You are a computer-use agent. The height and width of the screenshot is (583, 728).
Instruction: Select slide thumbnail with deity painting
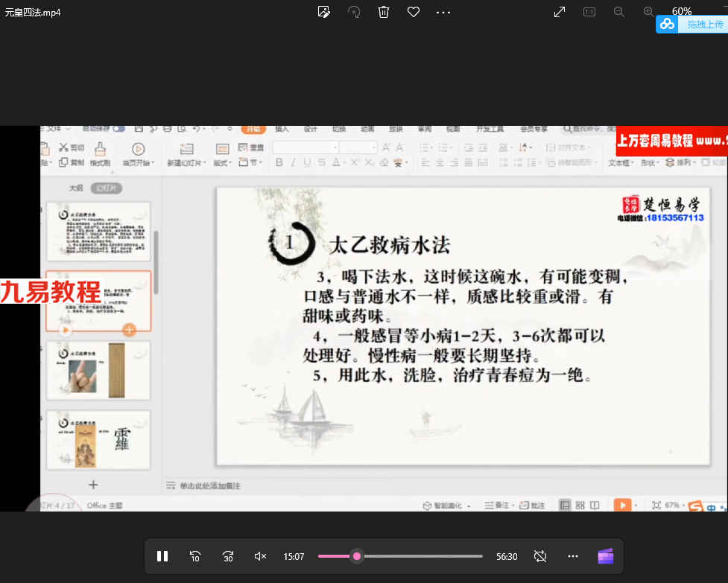click(x=98, y=440)
